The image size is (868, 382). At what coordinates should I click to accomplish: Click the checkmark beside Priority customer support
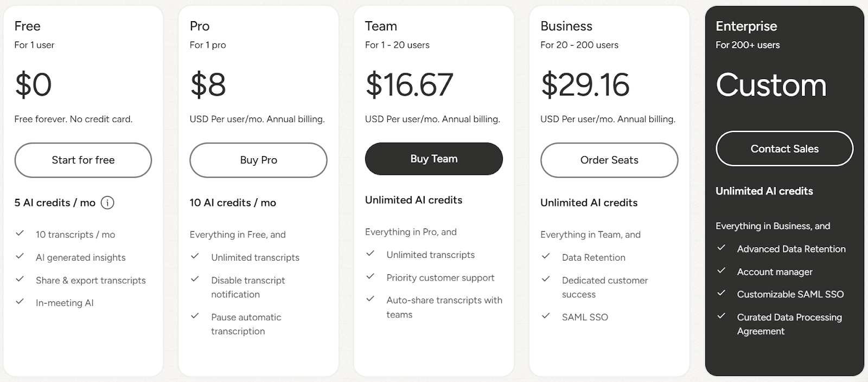click(x=371, y=277)
